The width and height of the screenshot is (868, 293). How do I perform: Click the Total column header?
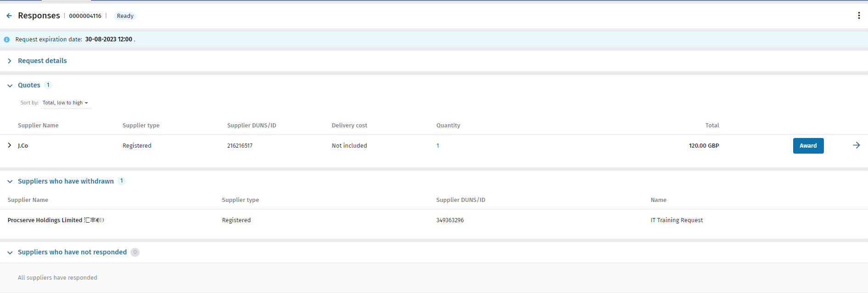click(712, 126)
